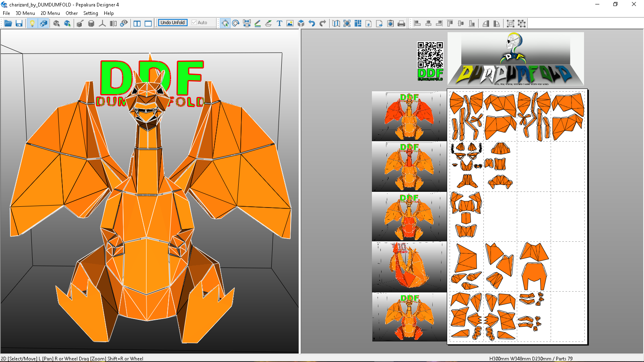Undo the last action
The height and width of the screenshot is (362, 644).
click(312, 23)
